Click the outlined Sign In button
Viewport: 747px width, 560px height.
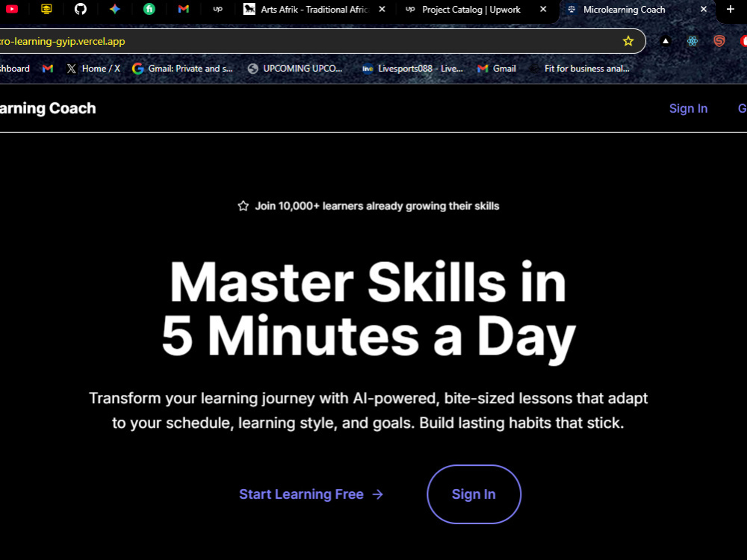474,494
